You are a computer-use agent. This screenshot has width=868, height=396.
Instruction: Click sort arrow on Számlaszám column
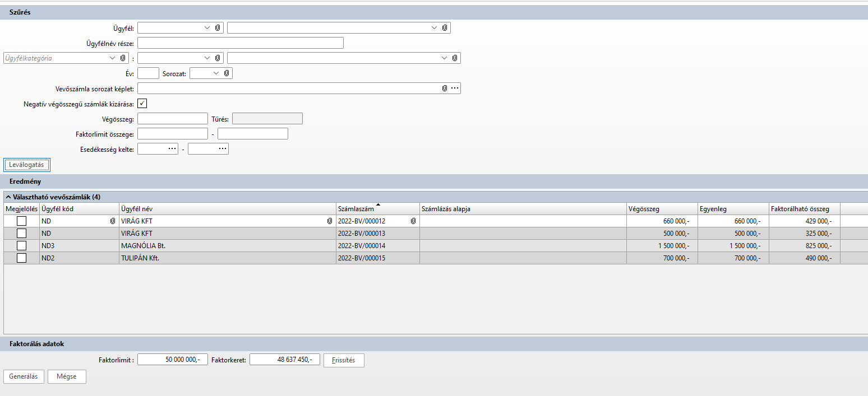378,206
